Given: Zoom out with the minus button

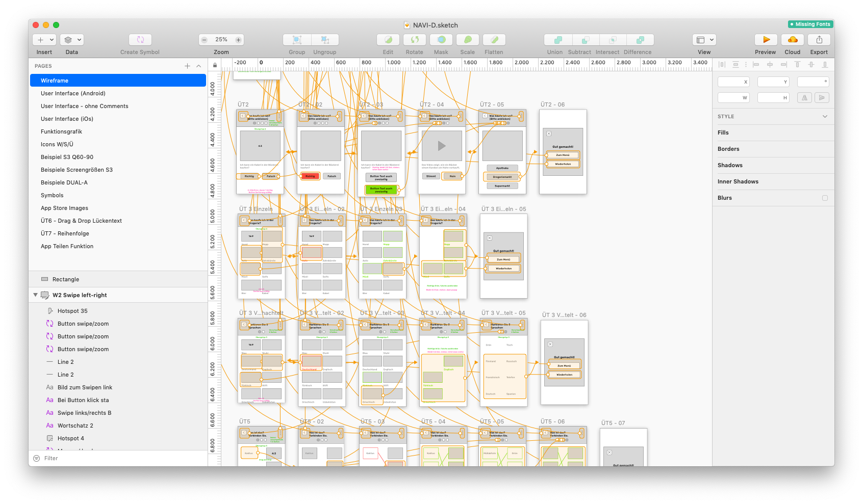Looking at the screenshot, I should point(205,40).
